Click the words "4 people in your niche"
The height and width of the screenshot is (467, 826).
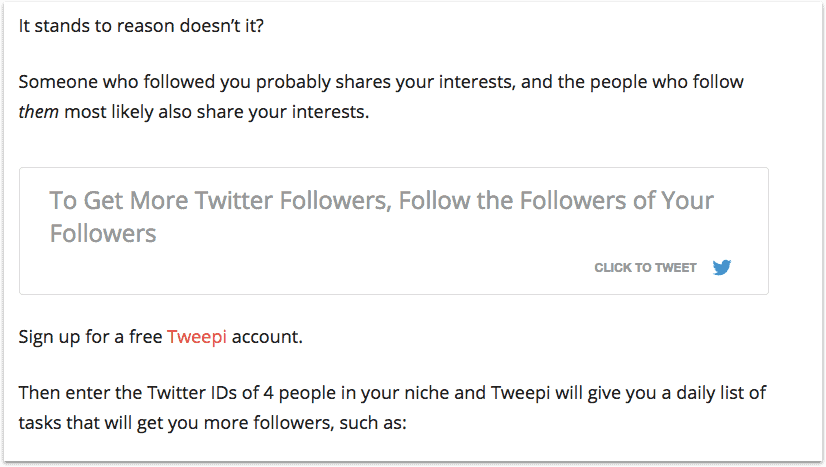(338, 392)
